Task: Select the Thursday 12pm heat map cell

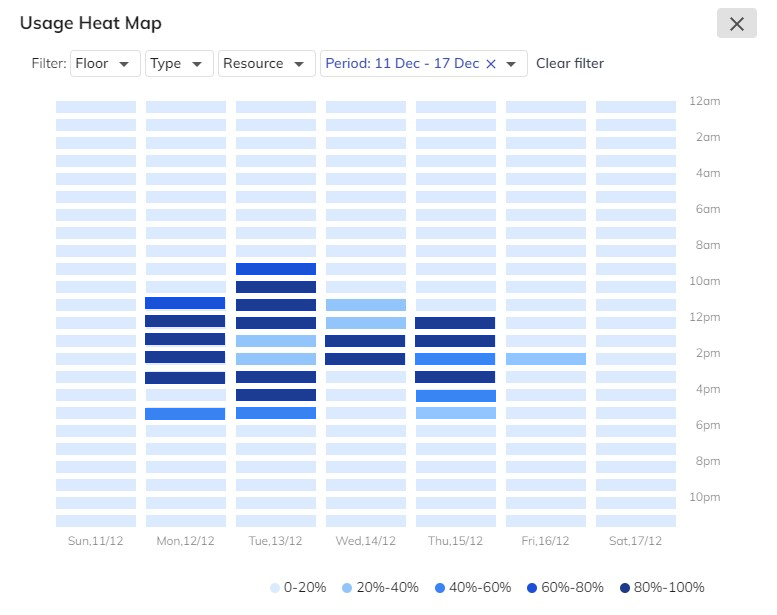Action: pyautogui.click(x=455, y=323)
